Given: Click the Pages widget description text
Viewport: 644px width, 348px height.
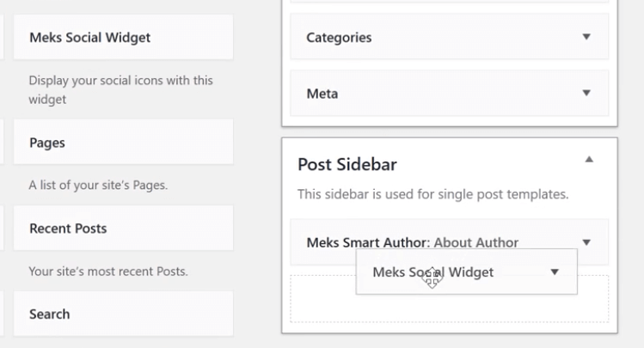Looking at the screenshot, I should [98, 185].
